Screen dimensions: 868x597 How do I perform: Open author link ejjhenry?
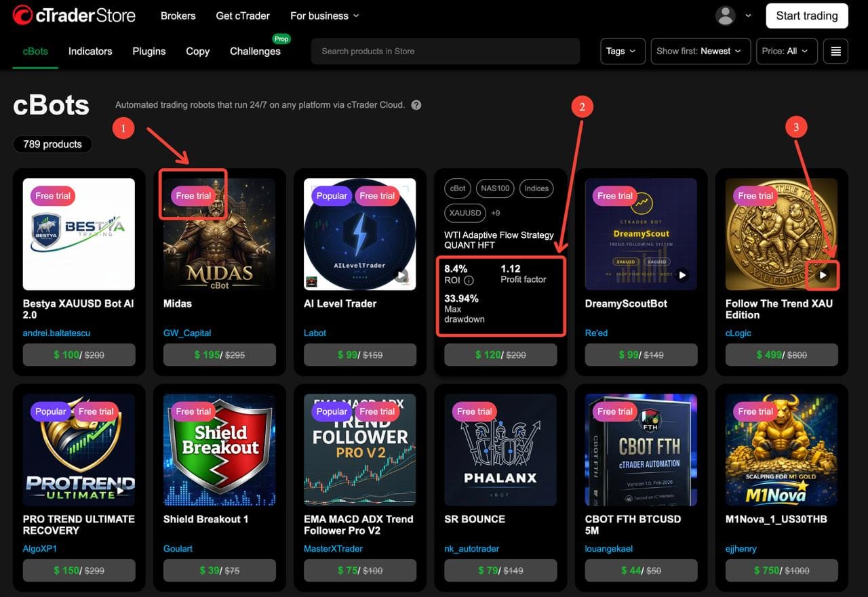click(741, 548)
